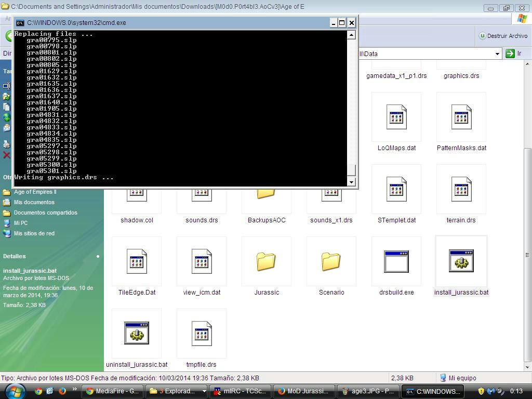Click the volume speaker tray icon
This screenshot has width=532, height=399.
[x=500, y=391]
